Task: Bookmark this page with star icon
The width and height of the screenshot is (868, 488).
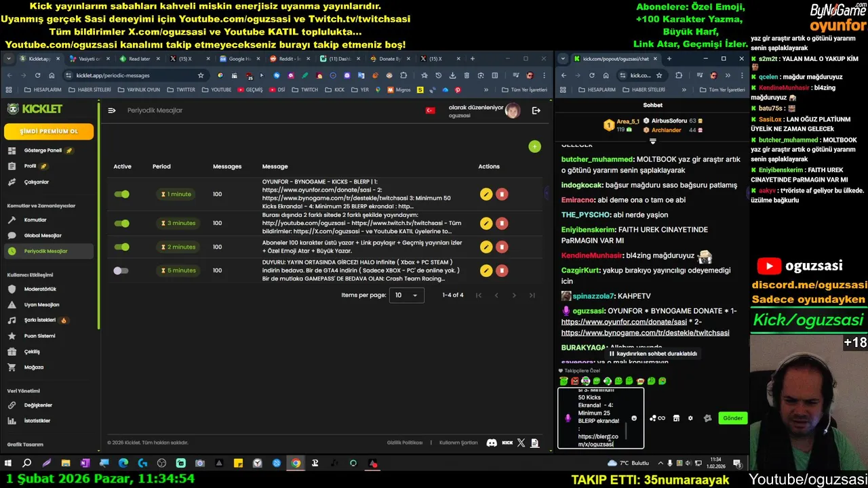Action: [201, 75]
